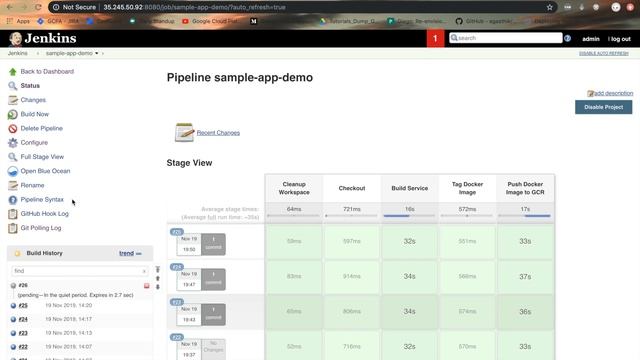Open the Status page from the sidebar

[x=30, y=86]
